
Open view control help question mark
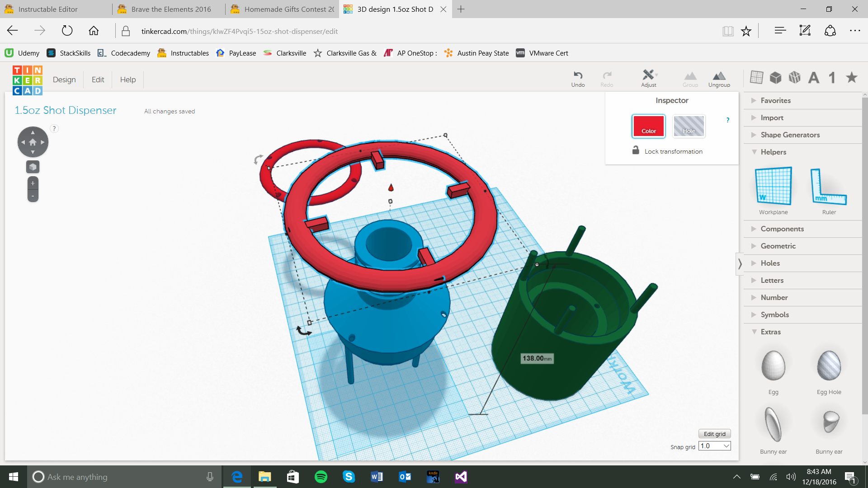(x=54, y=128)
